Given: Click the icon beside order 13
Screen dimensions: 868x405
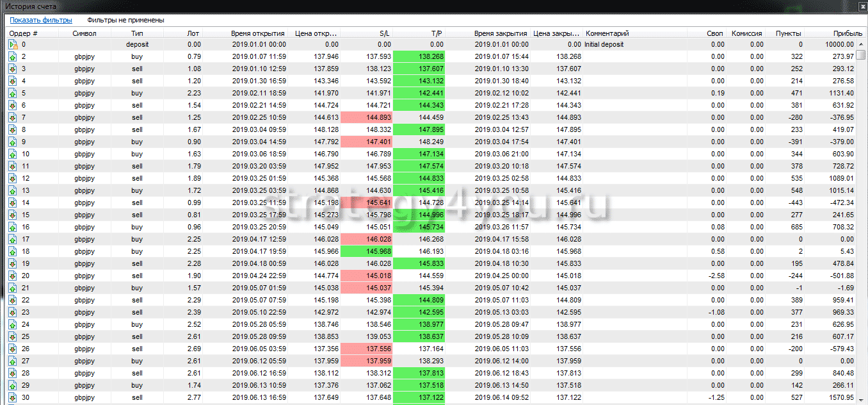Looking at the screenshot, I should pyautogui.click(x=12, y=190).
